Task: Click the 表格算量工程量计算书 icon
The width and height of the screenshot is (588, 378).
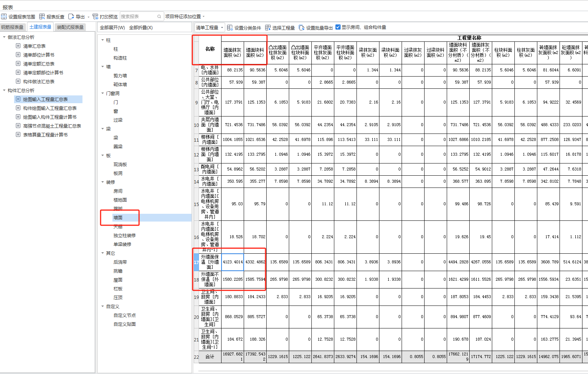Action: tap(18, 135)
